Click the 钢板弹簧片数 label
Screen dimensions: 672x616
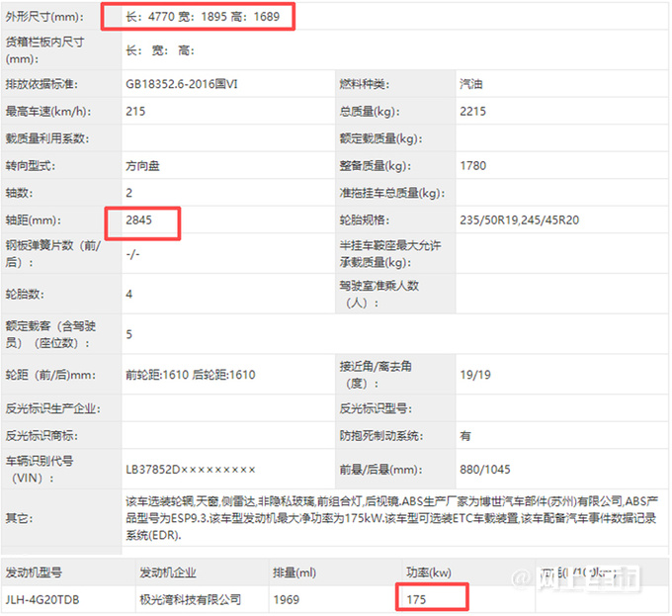pos(52,254)
